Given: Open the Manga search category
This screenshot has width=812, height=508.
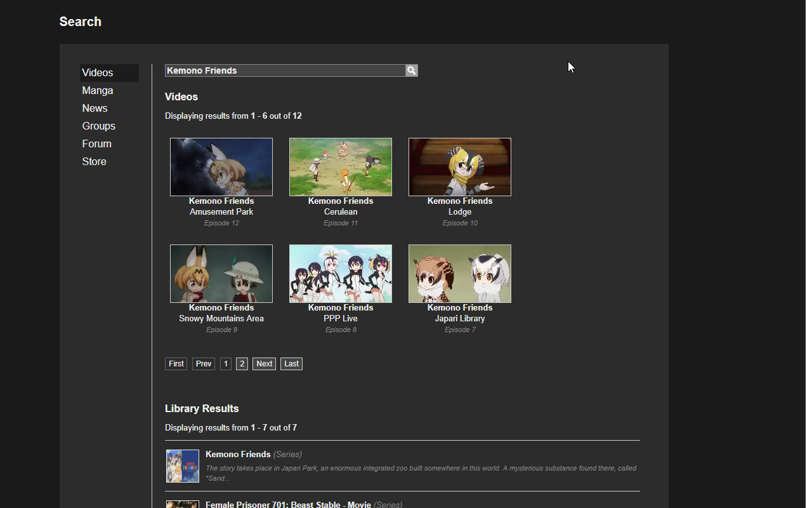Looking at the screenshot, I should (x=98, y=91).
